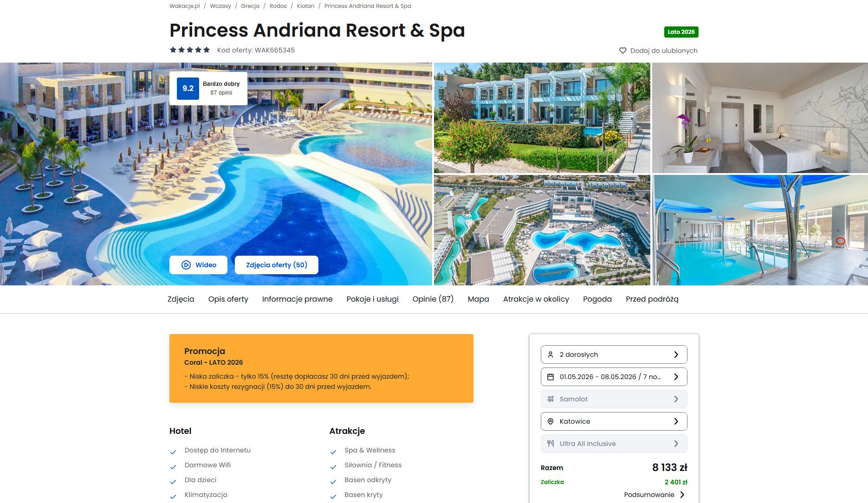Screen dimensions: 868x503
Task: Click the checkmark beside Darmowe Wifi
Action: [x=173, y=467]
